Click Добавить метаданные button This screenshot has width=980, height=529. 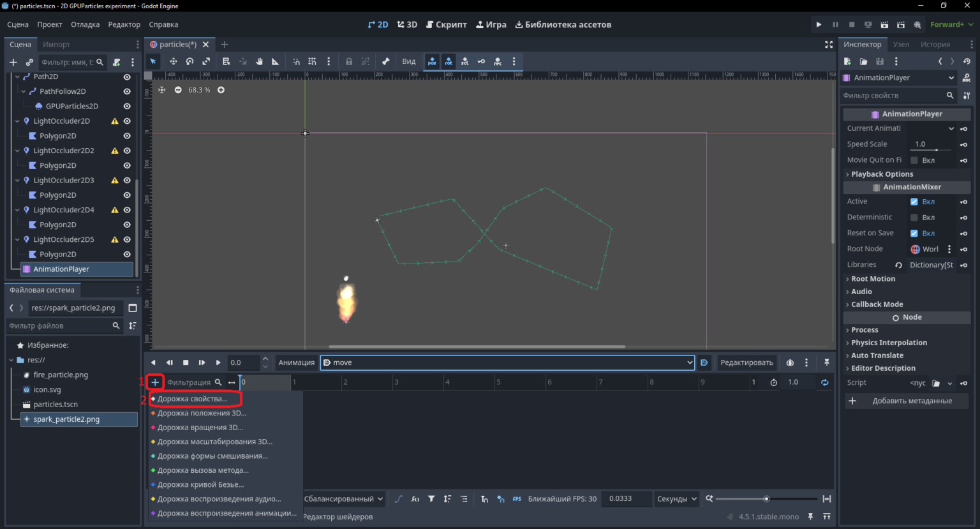(x=907, y=401)
